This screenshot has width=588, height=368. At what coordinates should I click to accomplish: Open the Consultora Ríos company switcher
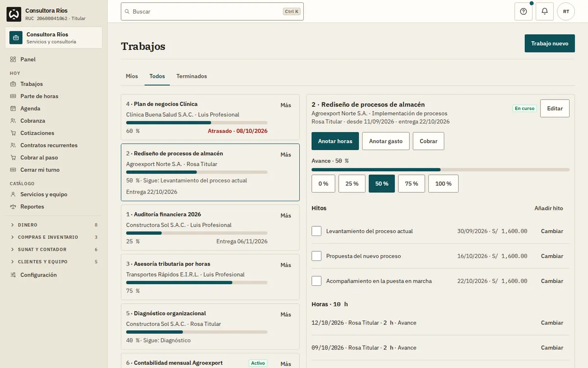click(54, 38)
